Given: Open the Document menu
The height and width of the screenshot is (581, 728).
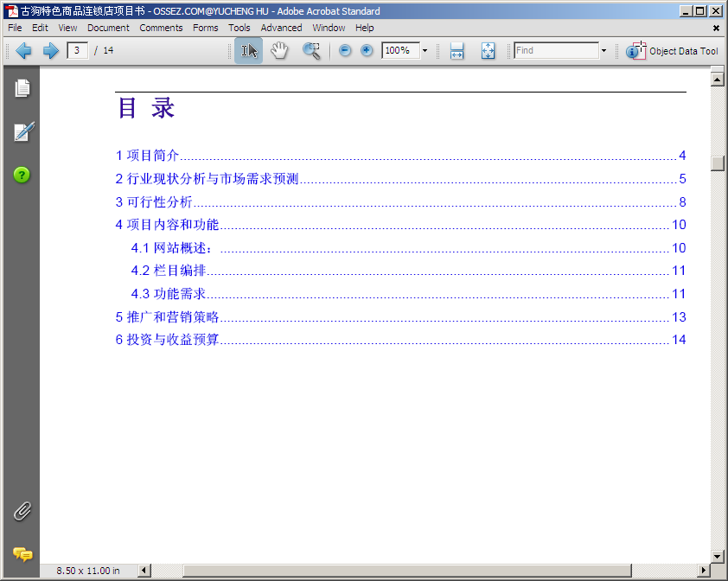Looking at the screenshot, I should click(108, 28).
